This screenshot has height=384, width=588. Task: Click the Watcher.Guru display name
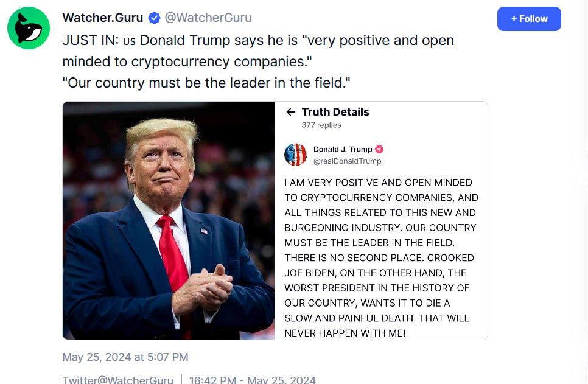pyautogui.click(x=103, y=18)
